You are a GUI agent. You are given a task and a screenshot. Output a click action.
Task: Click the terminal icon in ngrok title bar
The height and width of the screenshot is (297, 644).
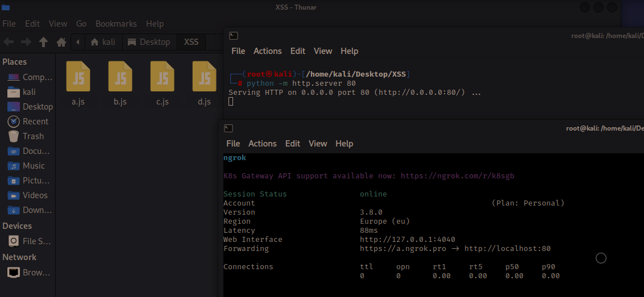(x=228, y=128)
